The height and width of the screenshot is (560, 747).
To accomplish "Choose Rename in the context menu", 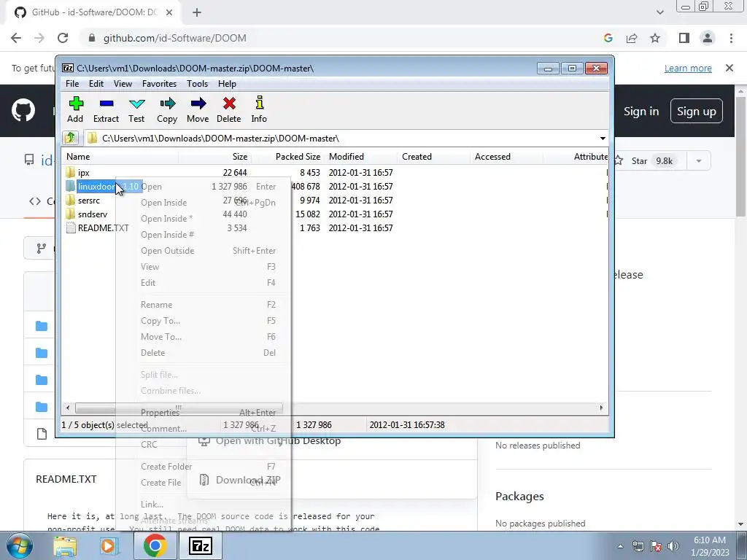I will click(x=204, y=305).
